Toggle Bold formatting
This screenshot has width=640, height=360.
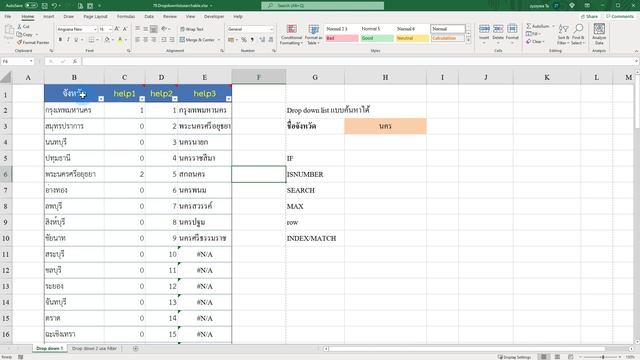point(60,40)
